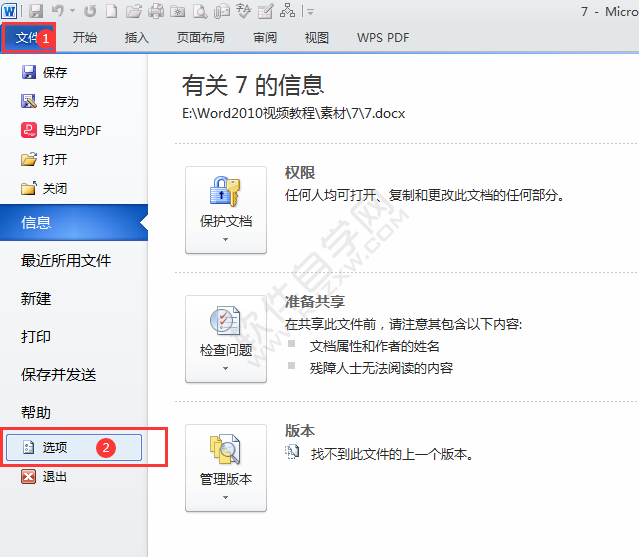Screen dimensions: 639x557
Task: Click the 检查问题 button
Action: click(226, 339)
